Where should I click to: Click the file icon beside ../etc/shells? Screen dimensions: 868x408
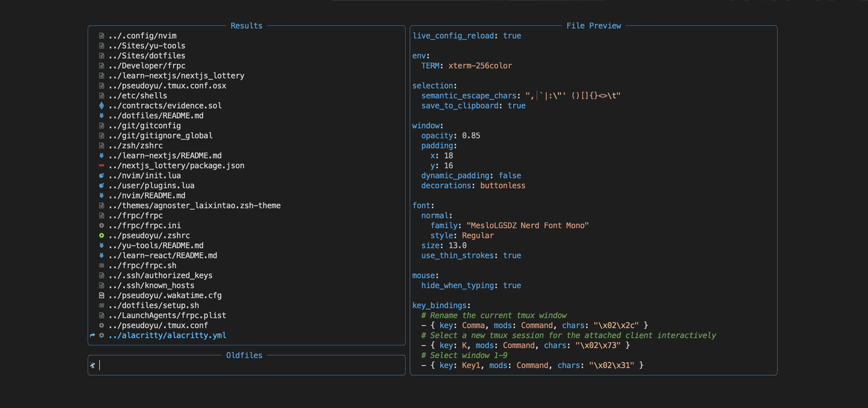tap(102, 96)
